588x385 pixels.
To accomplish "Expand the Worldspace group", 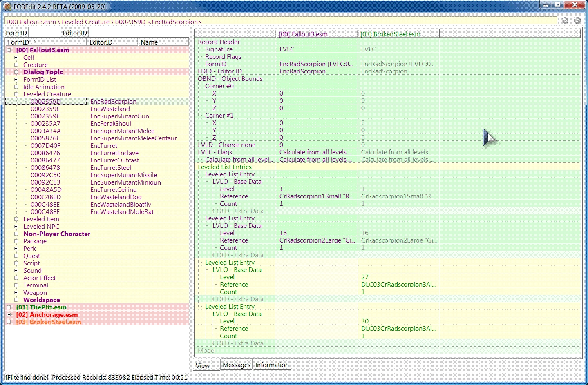I will pos(16,300).
